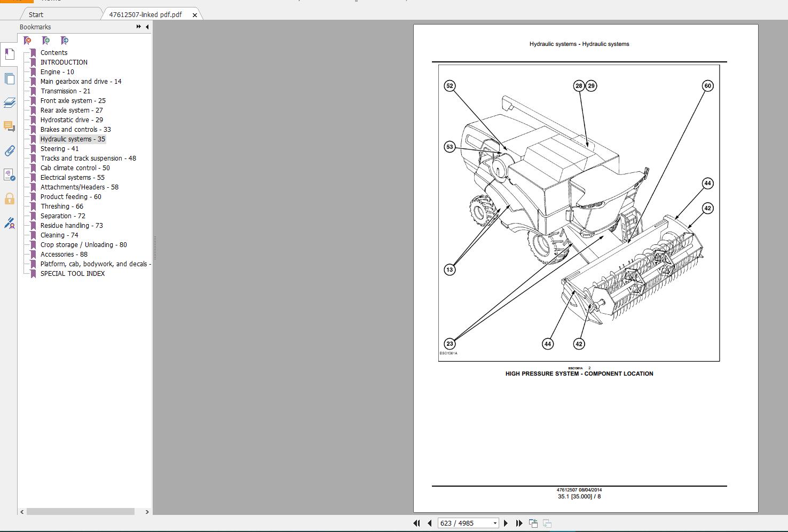
Task: Open the digital sign pen panel
Action: [x=9, y=223]
